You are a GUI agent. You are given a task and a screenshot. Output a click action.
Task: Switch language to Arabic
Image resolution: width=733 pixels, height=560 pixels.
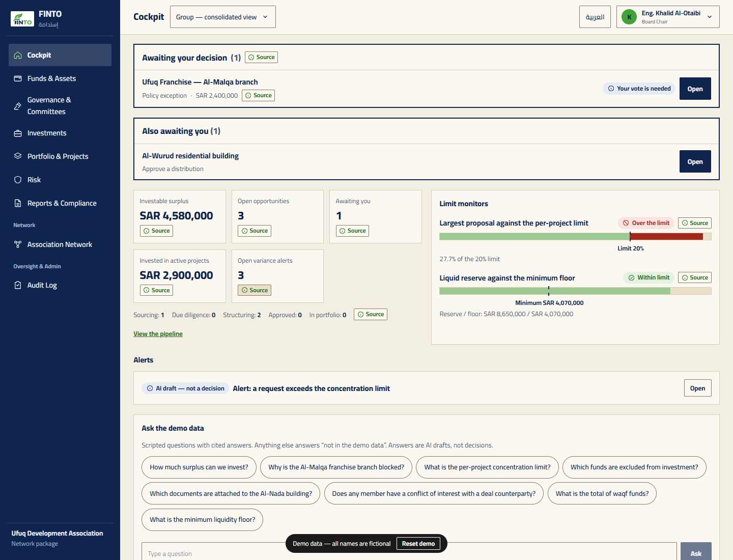coord(595,17)
